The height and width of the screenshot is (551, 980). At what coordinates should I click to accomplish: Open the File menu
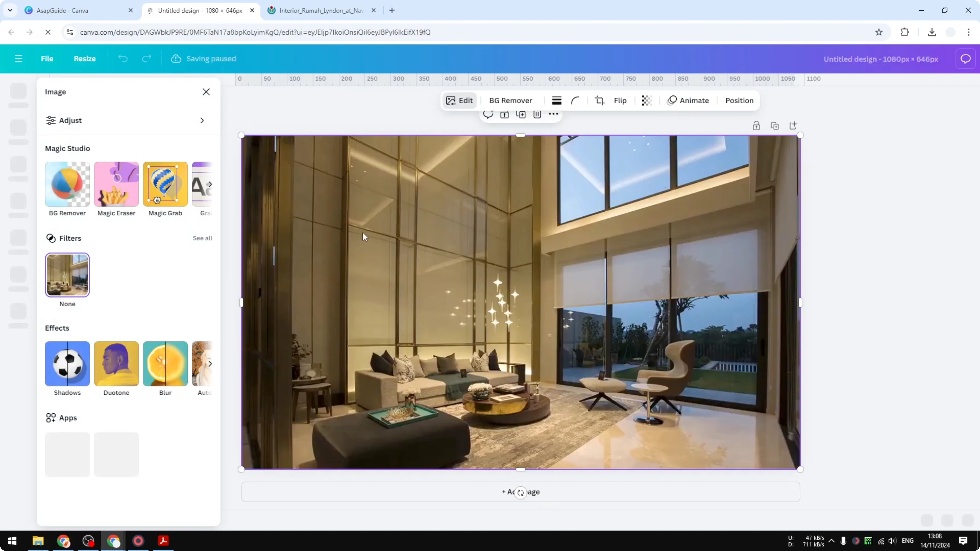click(47, 59)
